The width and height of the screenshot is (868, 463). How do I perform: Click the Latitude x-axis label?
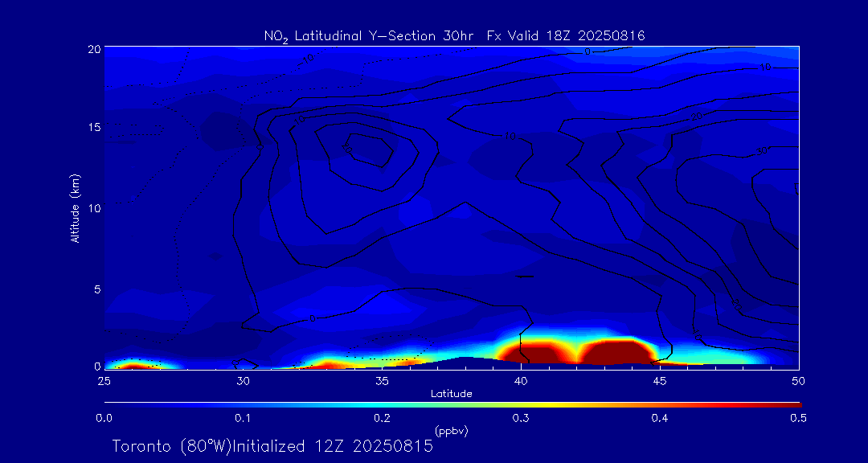pos(451,394)
